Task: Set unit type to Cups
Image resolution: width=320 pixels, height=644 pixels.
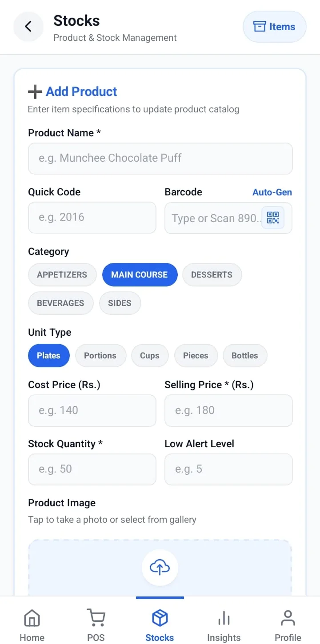Action: (150, 355)
